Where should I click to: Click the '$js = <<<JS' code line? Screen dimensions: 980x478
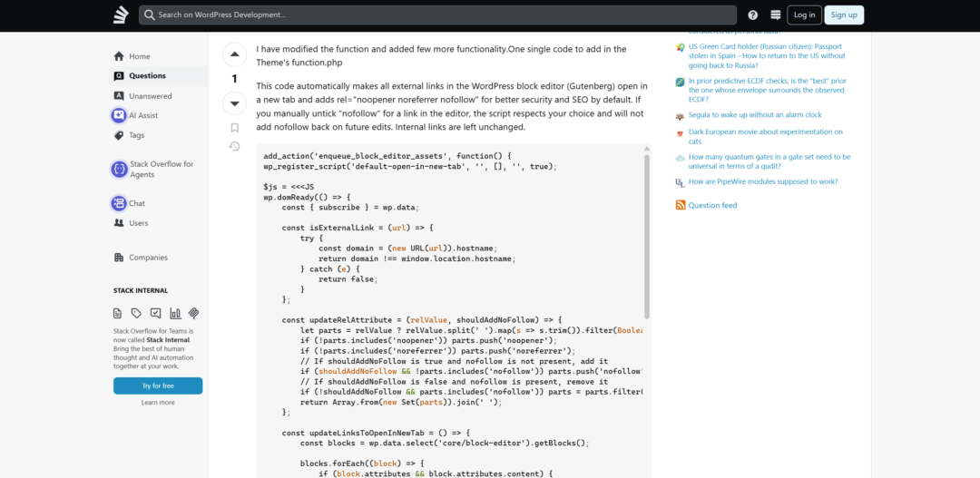click(x=289, y=186)
